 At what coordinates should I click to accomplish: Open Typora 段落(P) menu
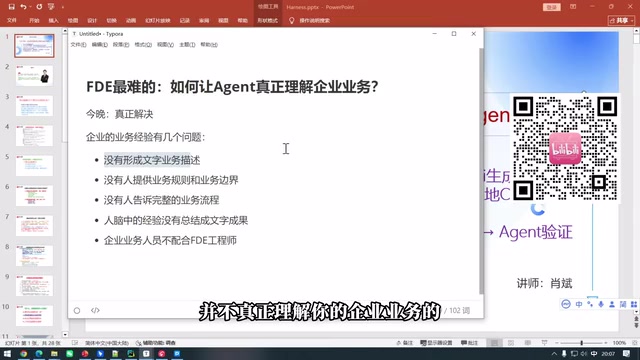coord(121,44)
